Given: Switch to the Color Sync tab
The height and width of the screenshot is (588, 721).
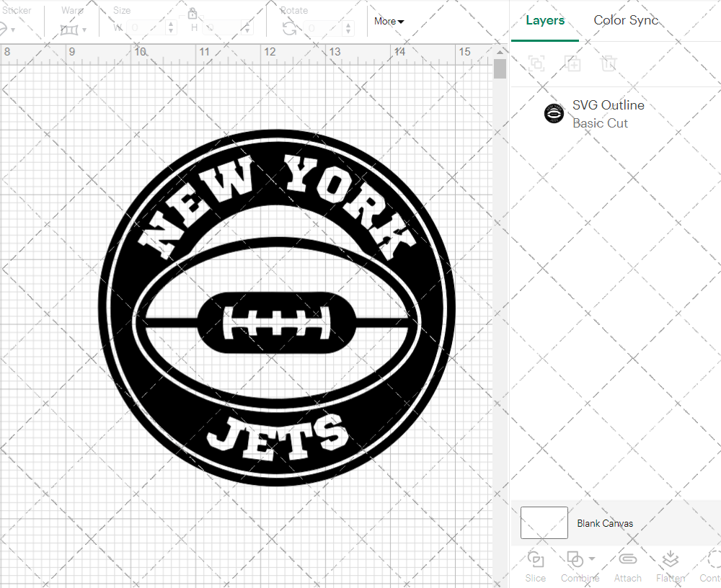Looking at the screenshot, I should pyautogui.click(x=626, y=20).
